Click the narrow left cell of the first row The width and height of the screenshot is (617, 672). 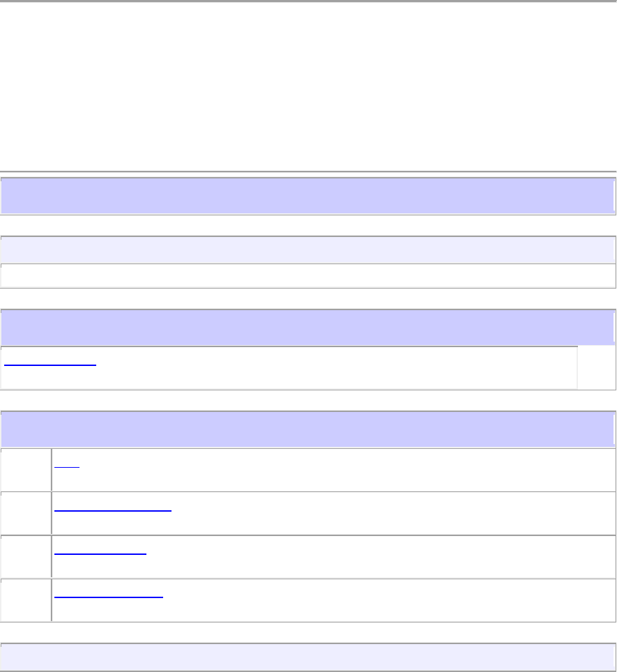26,469
